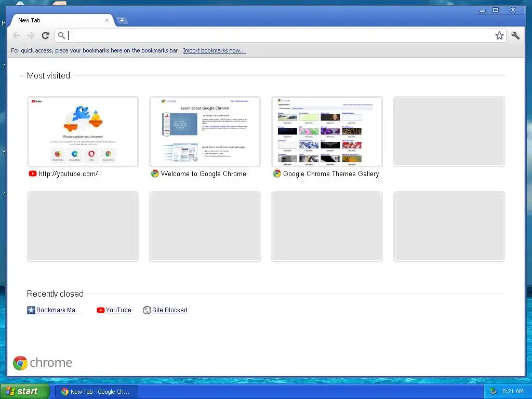Open the YouTube thumbnail preview
The width and height of the screenshot is (532, 399).
tap(83, 131)
